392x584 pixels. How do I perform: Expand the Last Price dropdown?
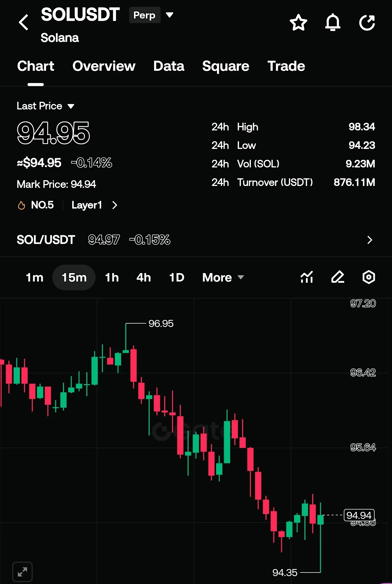coord(45,106)
